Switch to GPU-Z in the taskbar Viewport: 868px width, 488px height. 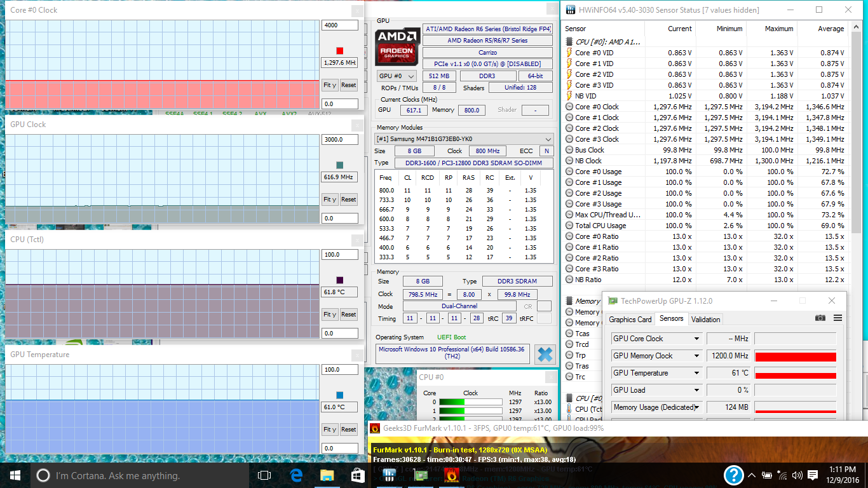pos(420,475)
